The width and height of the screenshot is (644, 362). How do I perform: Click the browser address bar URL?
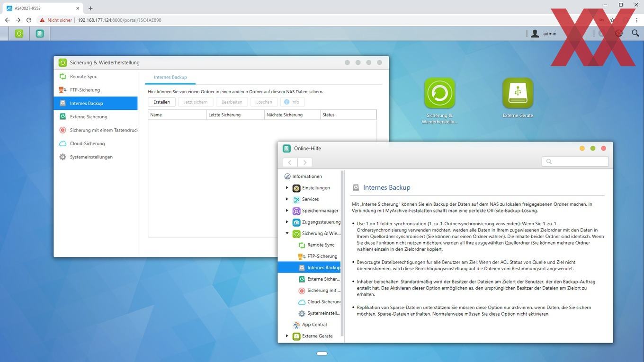pos(119,20)
